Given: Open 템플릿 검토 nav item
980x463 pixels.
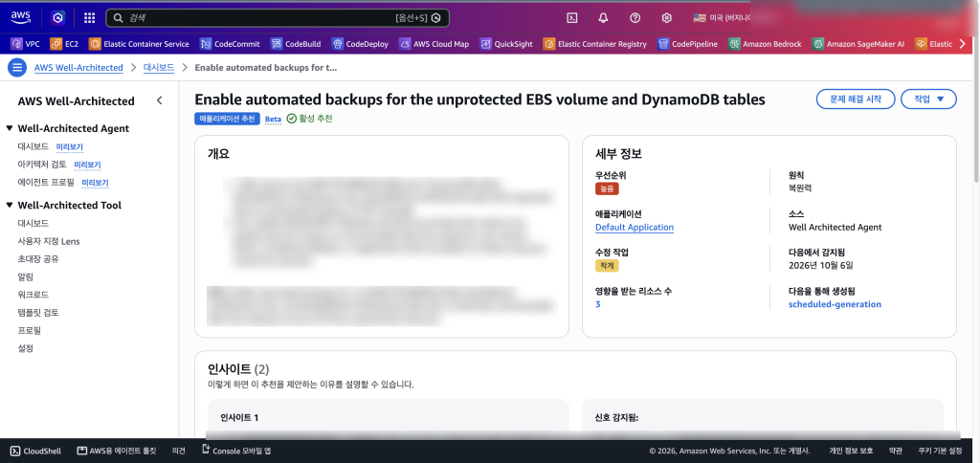Looking at the screenshot, I should point(38,313).
